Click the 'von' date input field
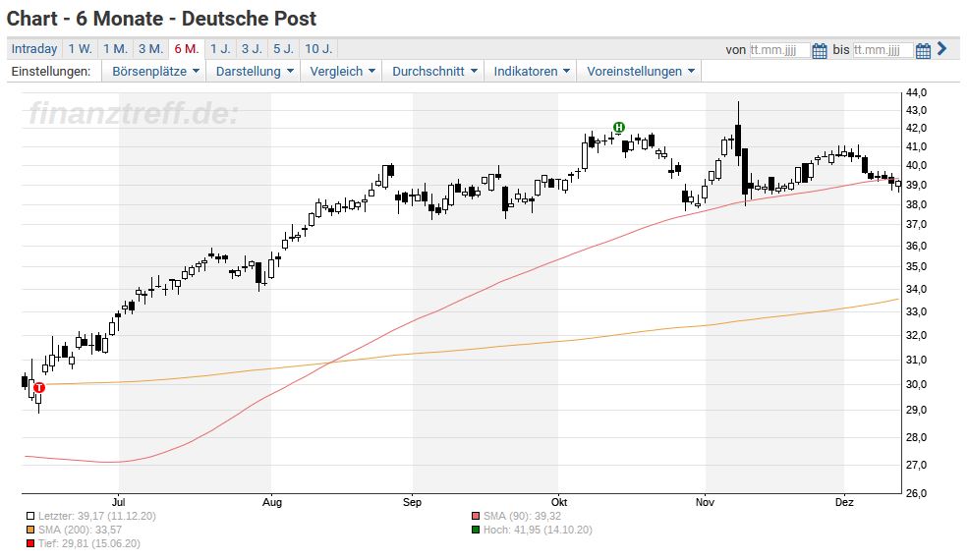Screen dimensions: 969x560 [779, 50]
